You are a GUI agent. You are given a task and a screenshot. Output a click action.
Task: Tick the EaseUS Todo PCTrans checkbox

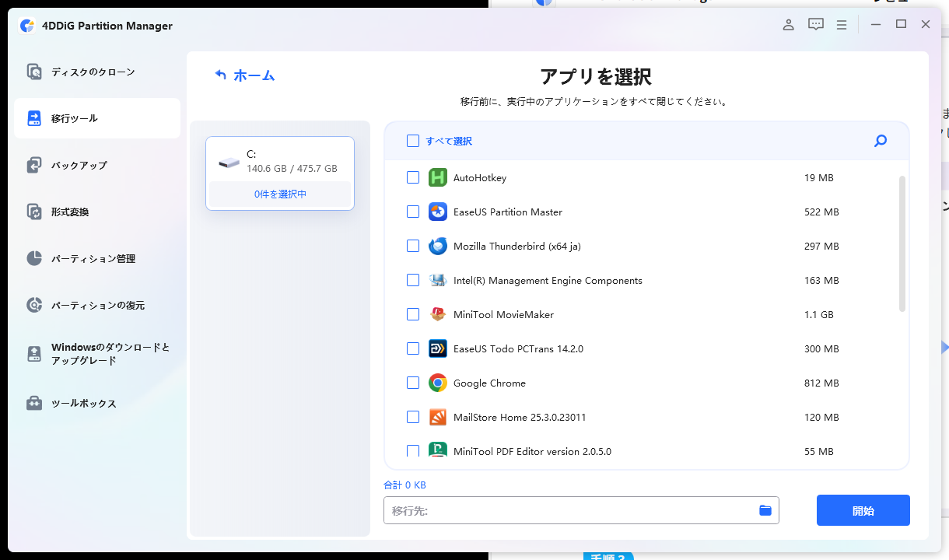(x=413, y=348)
